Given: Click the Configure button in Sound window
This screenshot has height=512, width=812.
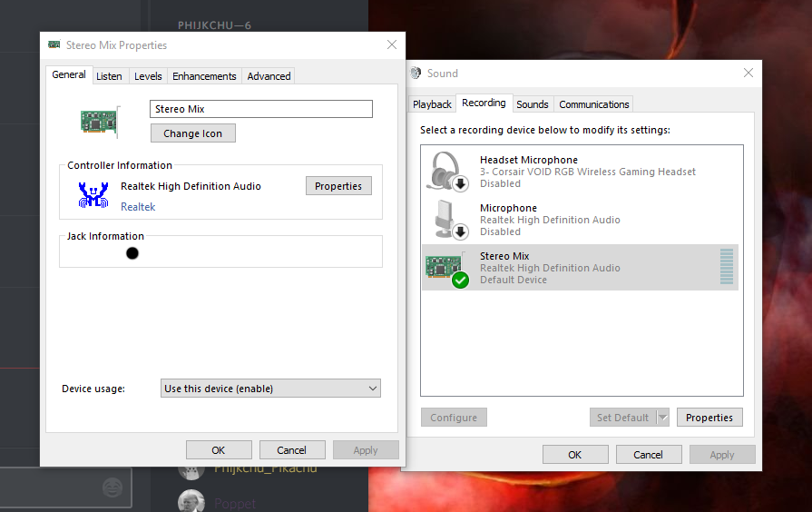Looking at the screenshot, I should click(x=454, y=418).
